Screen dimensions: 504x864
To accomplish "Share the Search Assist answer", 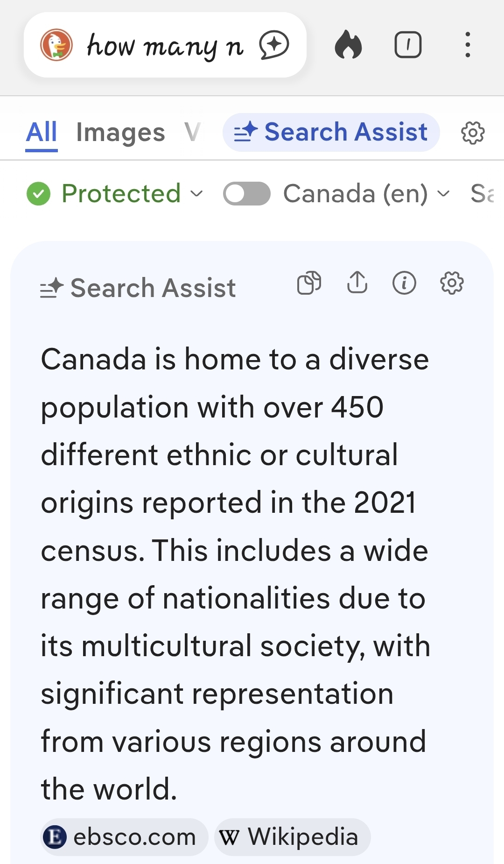I will pos(357,283).
